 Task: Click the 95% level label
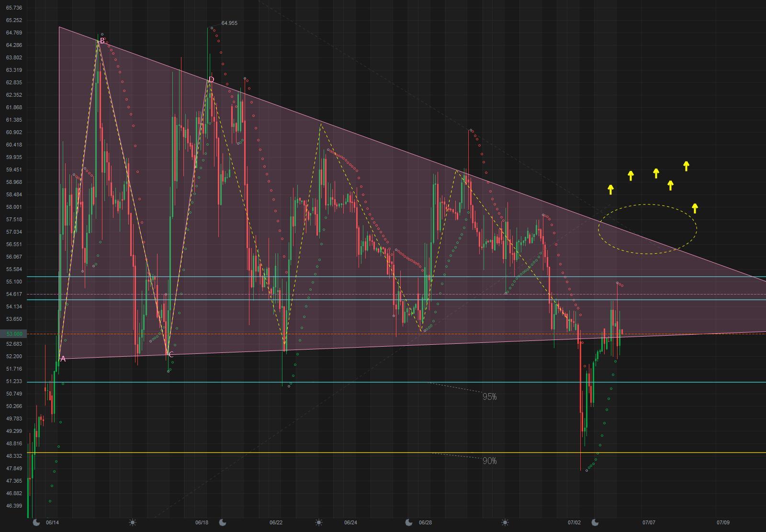point(489,396)
